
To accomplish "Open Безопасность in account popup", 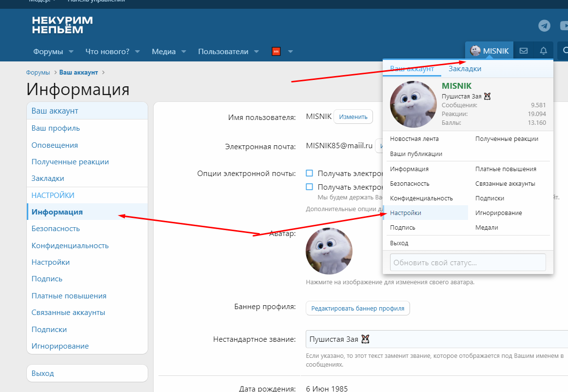I will click(410, 184).
